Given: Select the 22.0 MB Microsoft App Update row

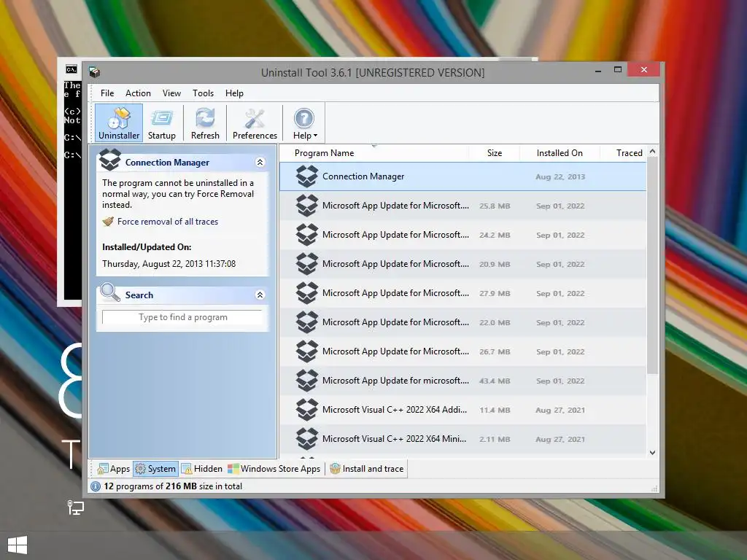Looking at the screenshot, I should 462,322.
